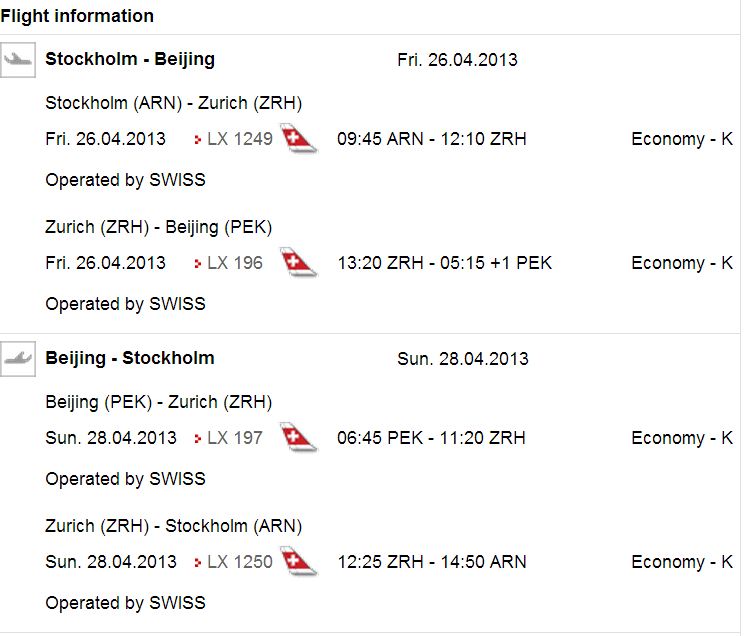This screenshot has width=748, height=636.
Task: Click Economy - K on the LX 1249 row
Action: (682, 139)
